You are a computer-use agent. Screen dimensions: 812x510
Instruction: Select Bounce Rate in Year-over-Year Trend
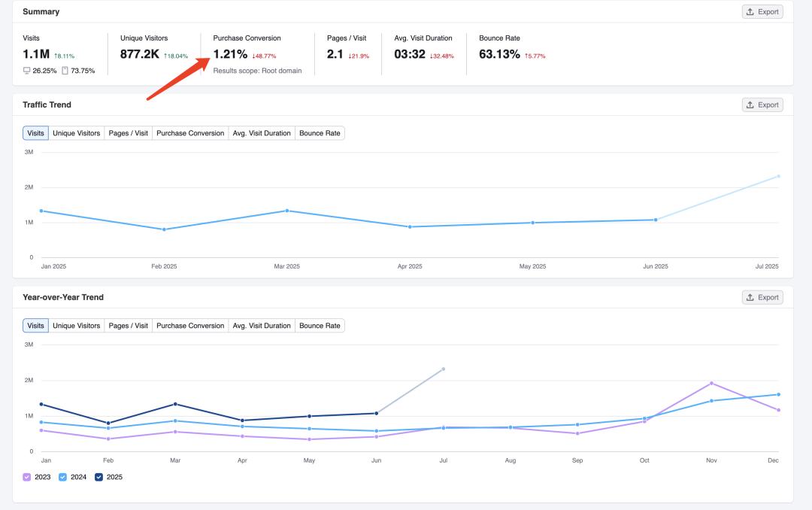coord(320,326)
